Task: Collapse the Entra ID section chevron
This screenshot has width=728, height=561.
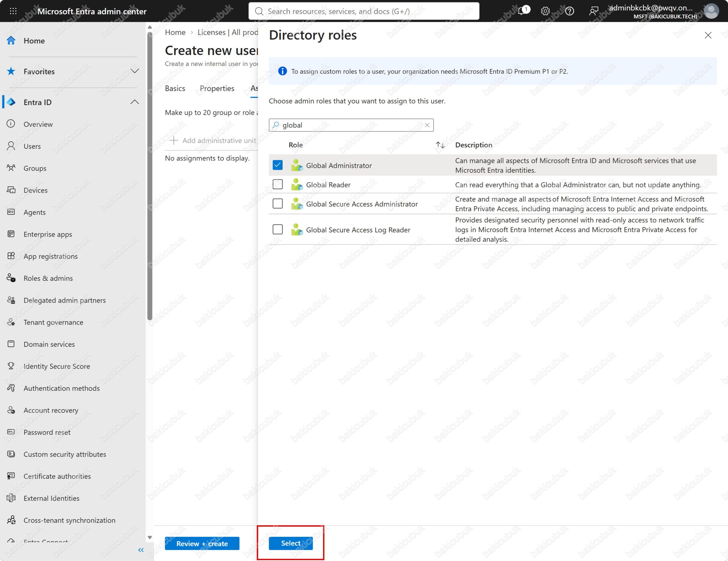Action: click(x=135, y=102)
